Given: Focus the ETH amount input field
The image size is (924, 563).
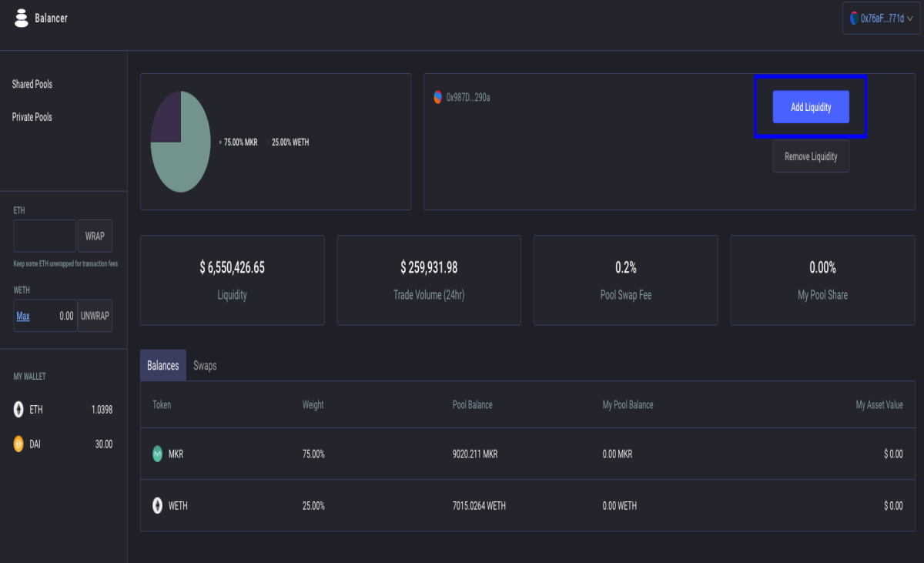Looking at the screenshot, I should coord(45,236).
